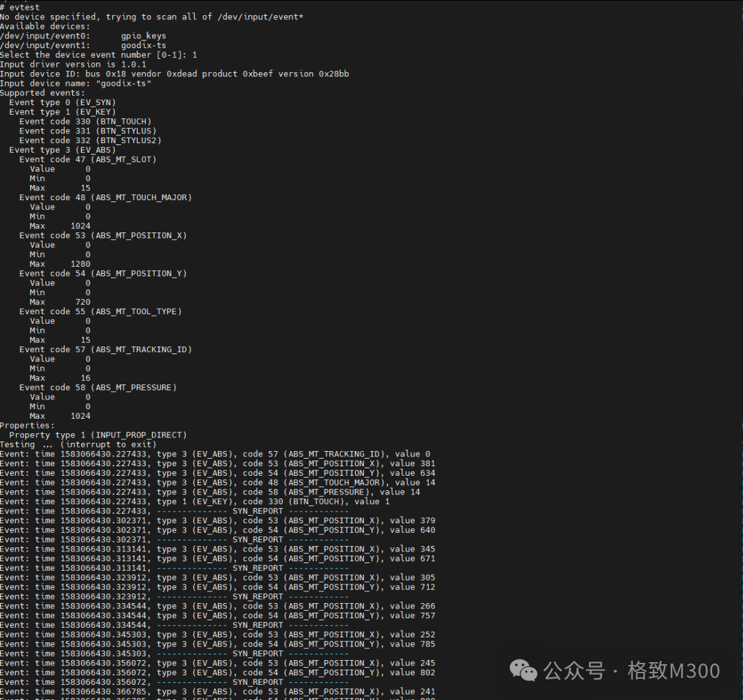Click the SYN_REPORT line at time 1583066430.313141
743x700 pixels.
pyautogui.click(x=174, y=568)
